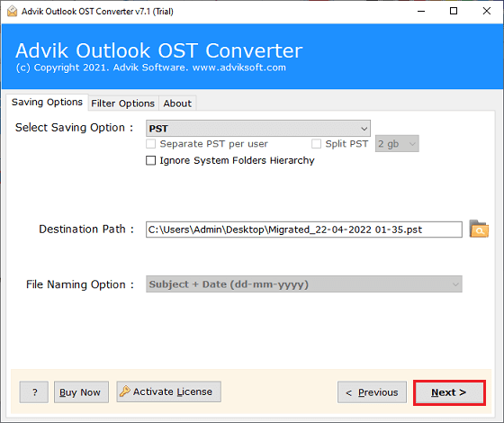
Task: Toggle the Separate PST per user checkbox
Action: tap(151, 144)
